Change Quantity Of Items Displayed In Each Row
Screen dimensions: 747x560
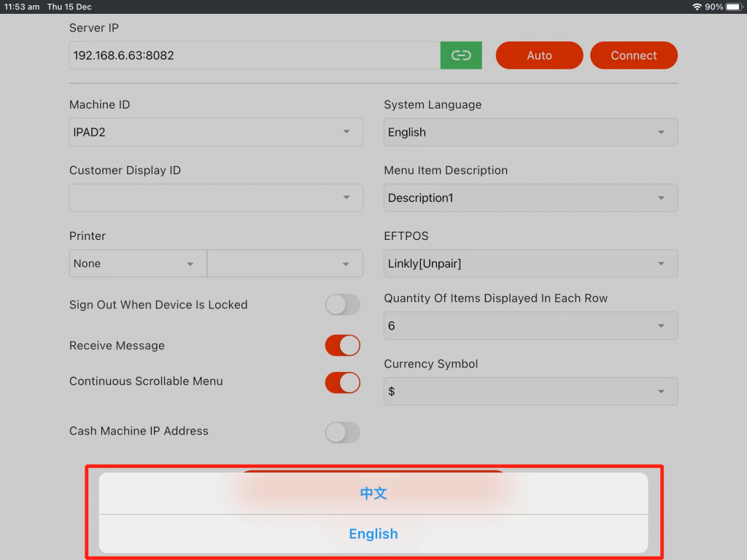click(x=530, y=326)
